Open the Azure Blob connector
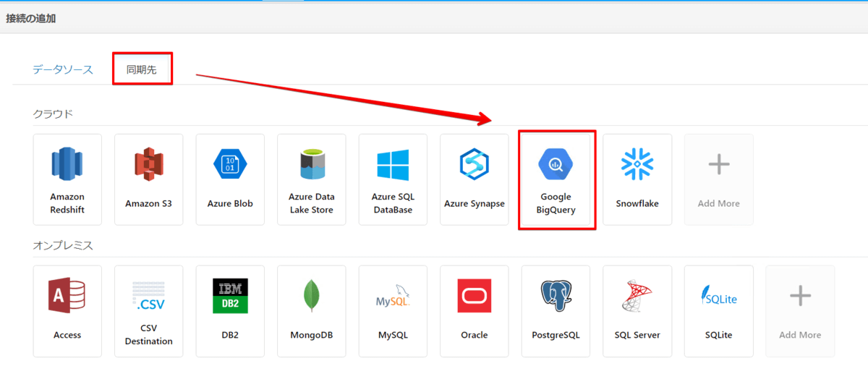The width and height of the screenshot is (868, 379). click(x=230, y=179)
